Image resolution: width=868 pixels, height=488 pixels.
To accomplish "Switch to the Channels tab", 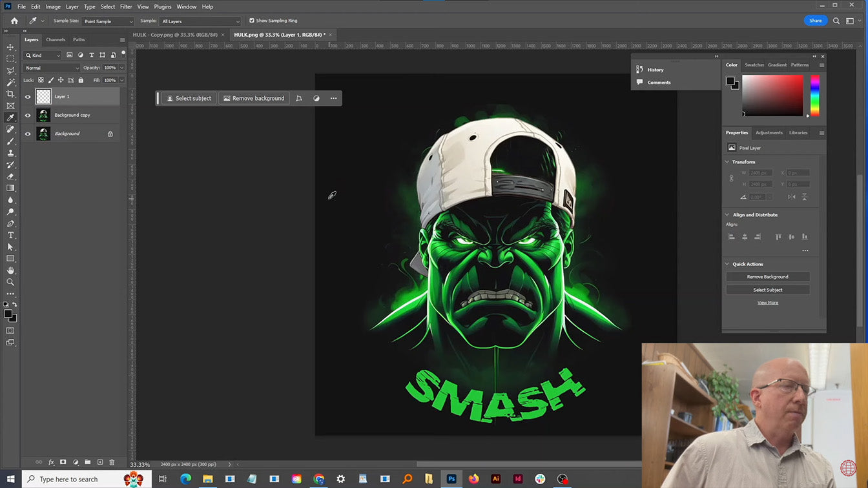I will 56,39.
